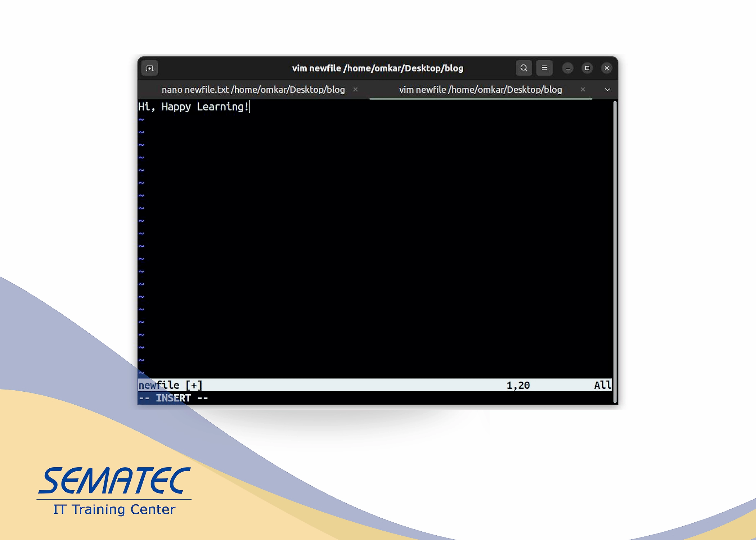Open the terminal hamburger menu

point(544,68)
